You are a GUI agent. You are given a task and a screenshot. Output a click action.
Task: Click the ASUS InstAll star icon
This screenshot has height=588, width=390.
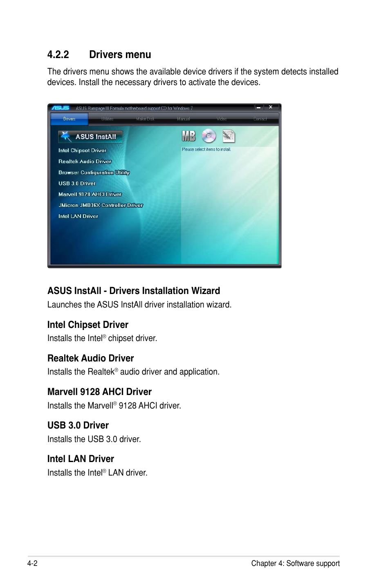pos(65,136)
